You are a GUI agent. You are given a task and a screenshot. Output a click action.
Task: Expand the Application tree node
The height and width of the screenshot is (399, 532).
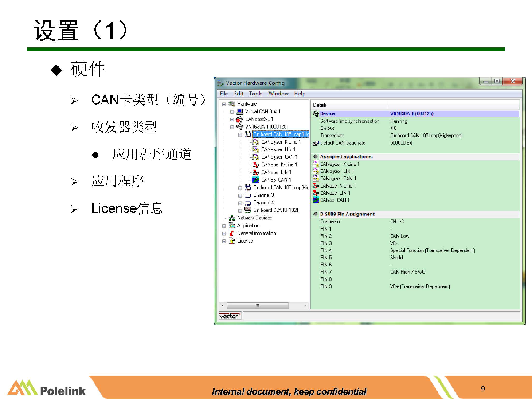(x=224, y=226)
